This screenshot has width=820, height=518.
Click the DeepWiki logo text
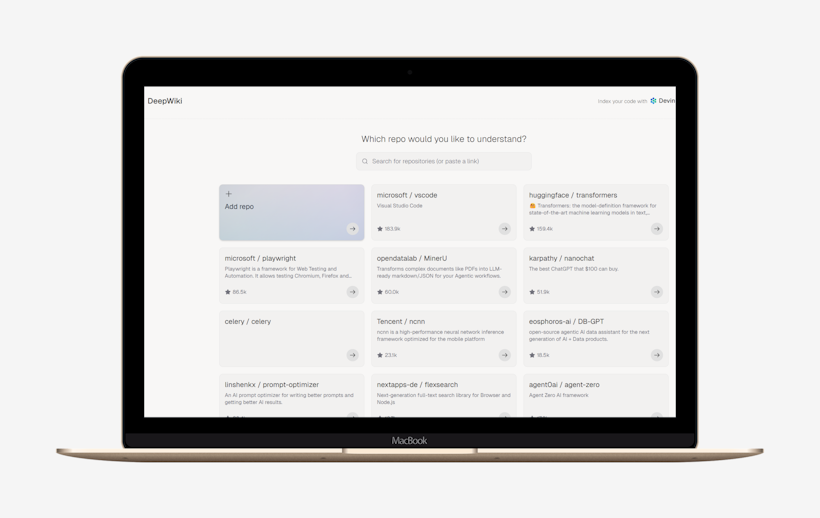165,101
